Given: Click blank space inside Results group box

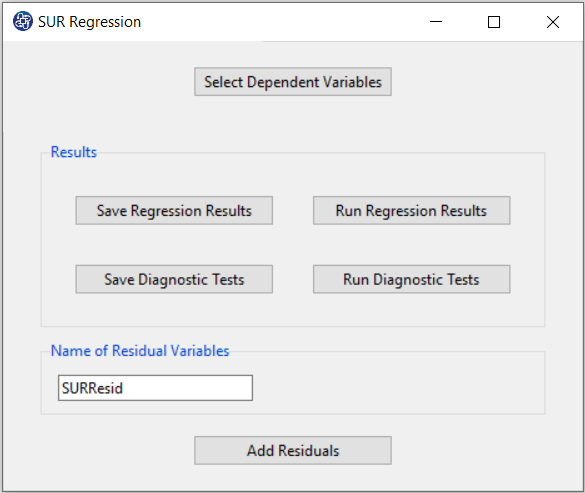Looking at the screenshot, I should pyautogui.click(x=293, y=244).
